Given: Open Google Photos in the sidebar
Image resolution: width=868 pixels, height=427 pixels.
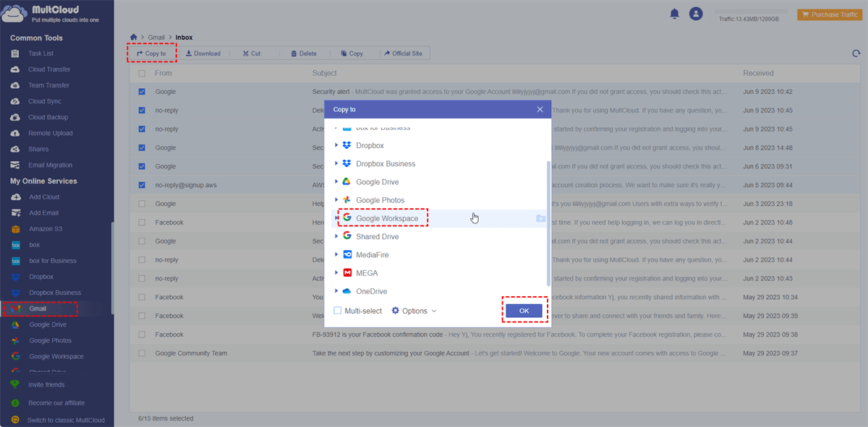Looking at the screenshot, I should click(x=50, y=340).
